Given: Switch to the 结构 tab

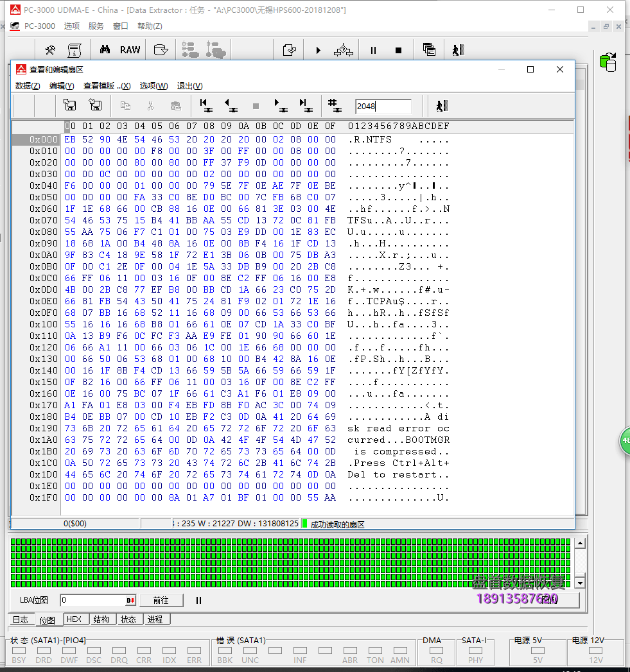Looking at the screenshot, I should [101, 619].
